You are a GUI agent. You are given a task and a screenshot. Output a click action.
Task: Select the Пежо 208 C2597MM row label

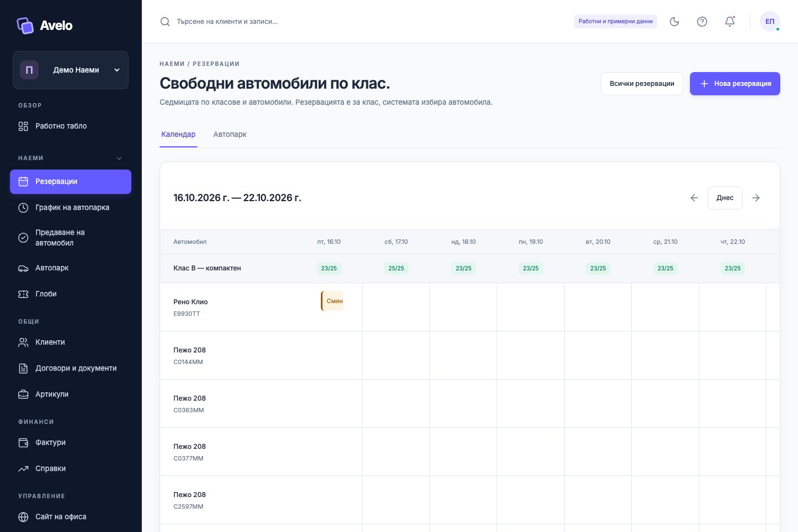click(190, 500)
